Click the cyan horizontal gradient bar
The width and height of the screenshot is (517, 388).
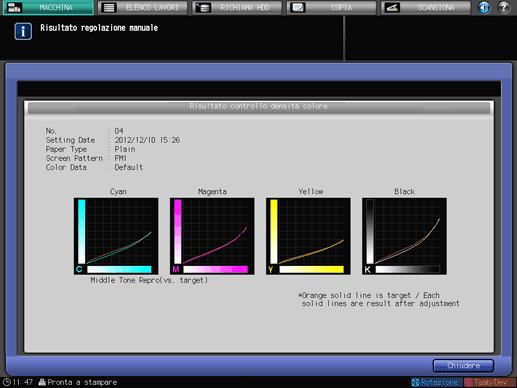pyautogui.click(x=119, y=269)
